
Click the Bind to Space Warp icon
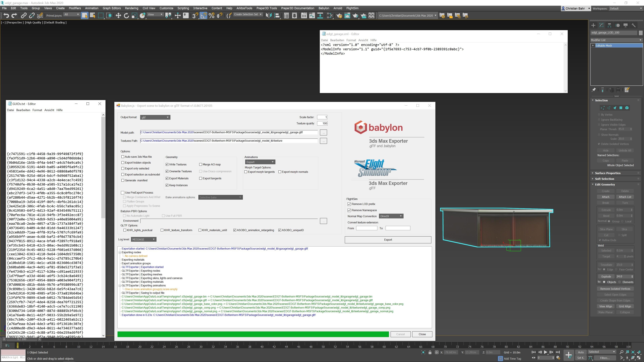tap(40, 15)
